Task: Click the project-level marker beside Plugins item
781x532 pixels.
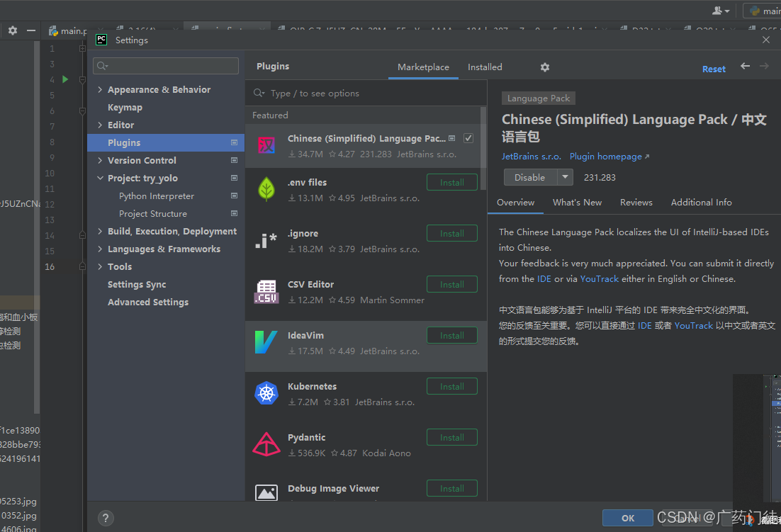Action: (x=234, y=142)
